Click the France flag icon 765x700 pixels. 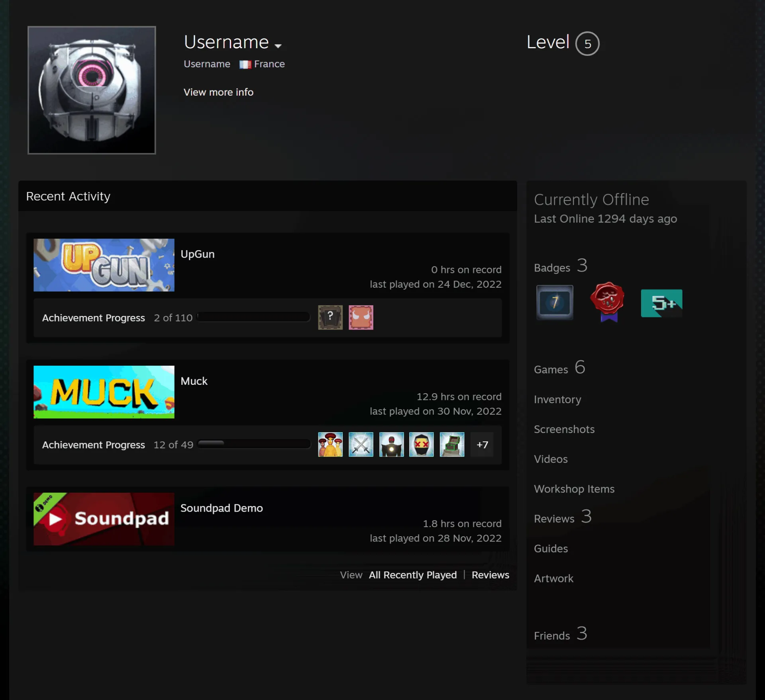point(245,64)
